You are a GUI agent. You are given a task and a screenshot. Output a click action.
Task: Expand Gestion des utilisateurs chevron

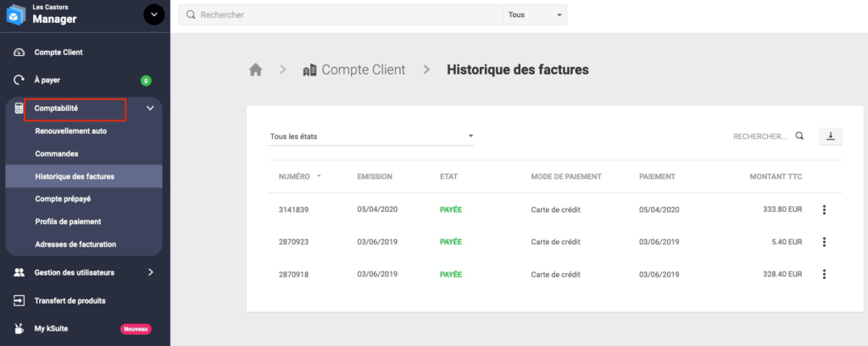point(151,272)
